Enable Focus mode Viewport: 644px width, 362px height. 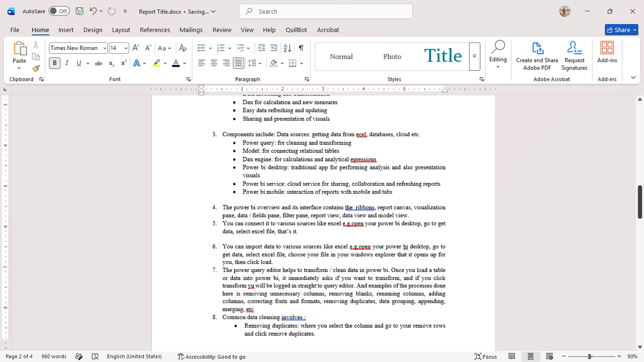point(486,357)
